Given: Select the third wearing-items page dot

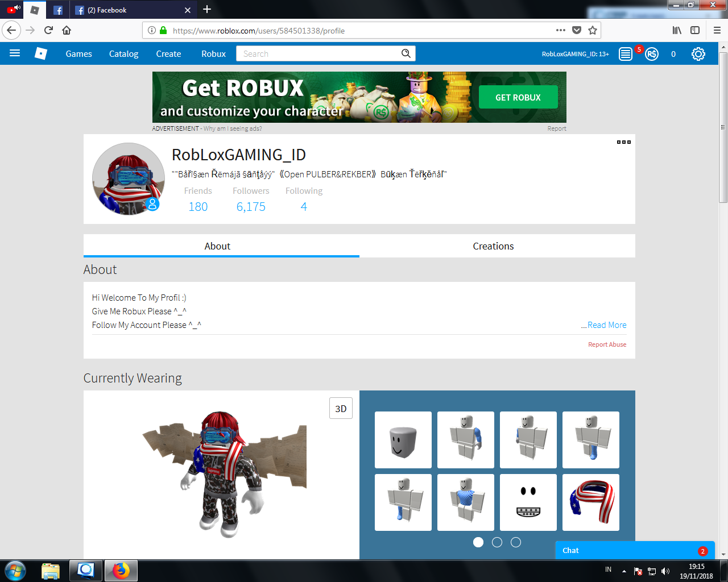Looking at the screenshot, I should [x=516, y=542].
